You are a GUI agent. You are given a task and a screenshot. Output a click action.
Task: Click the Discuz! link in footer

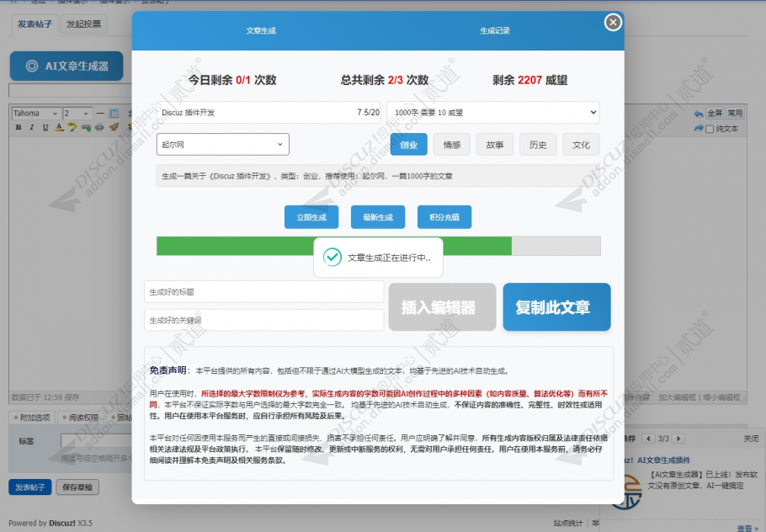click(x=62, y=523)
